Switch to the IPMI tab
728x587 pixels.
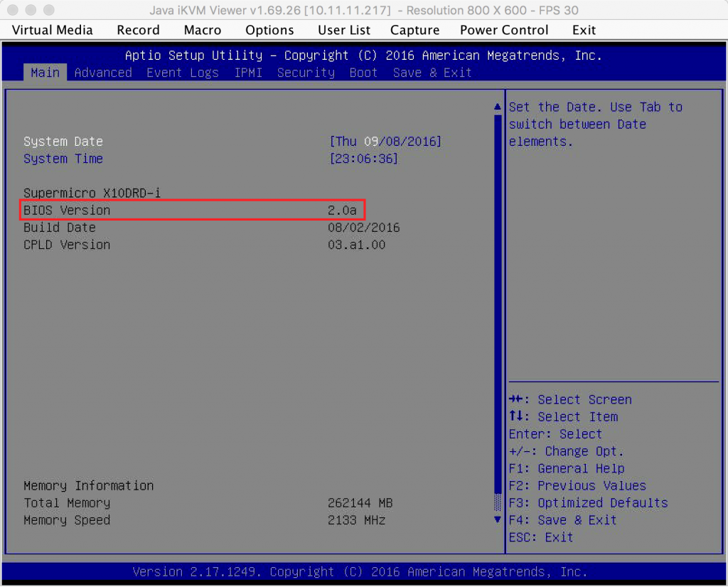(x=248, y=73)
